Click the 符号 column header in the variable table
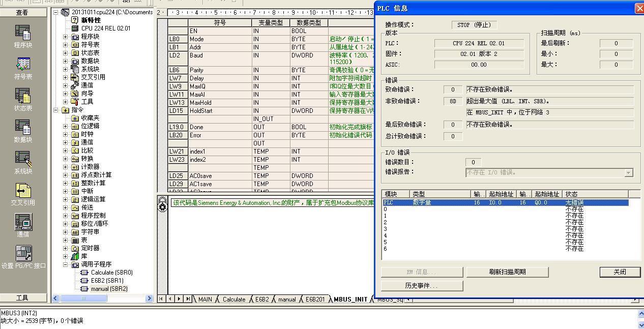 (x=220, y=23)
